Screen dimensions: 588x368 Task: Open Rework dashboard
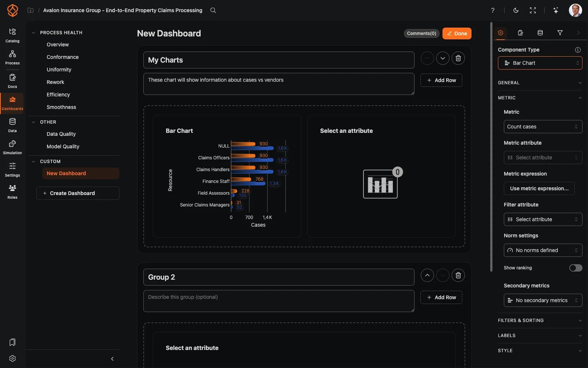[x=55, y=82]
